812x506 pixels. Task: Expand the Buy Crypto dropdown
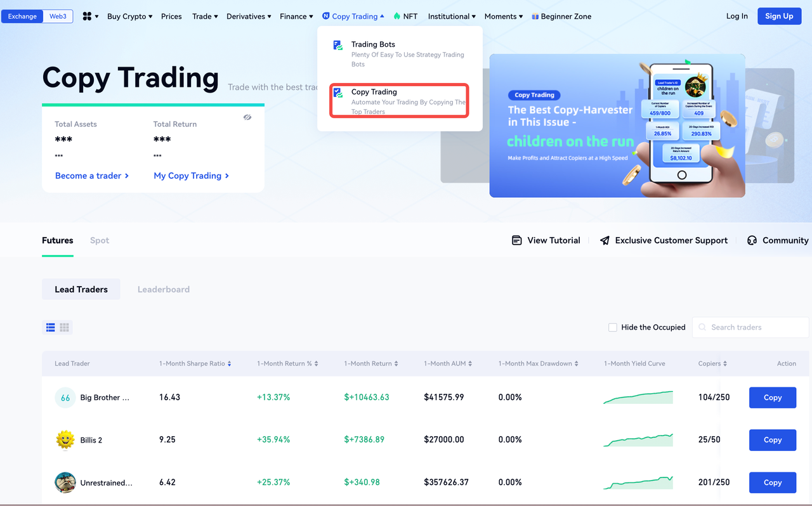(x=129, y=16)
